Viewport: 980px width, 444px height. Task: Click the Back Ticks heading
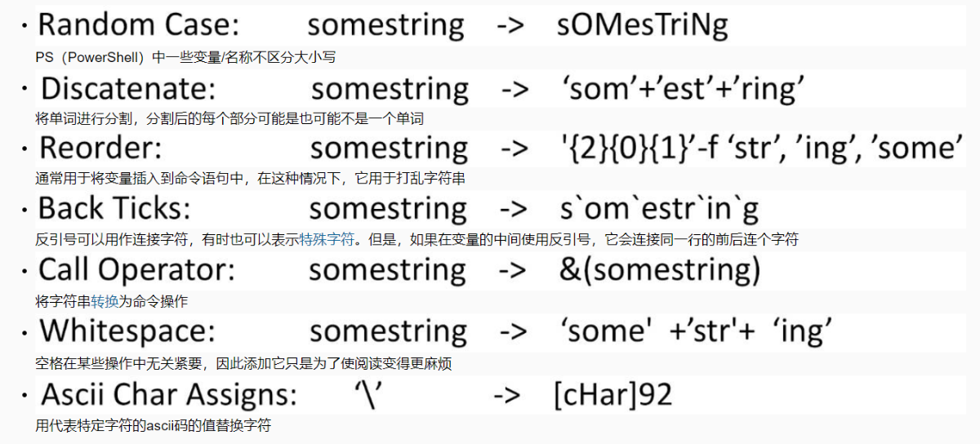click(114, 209)
